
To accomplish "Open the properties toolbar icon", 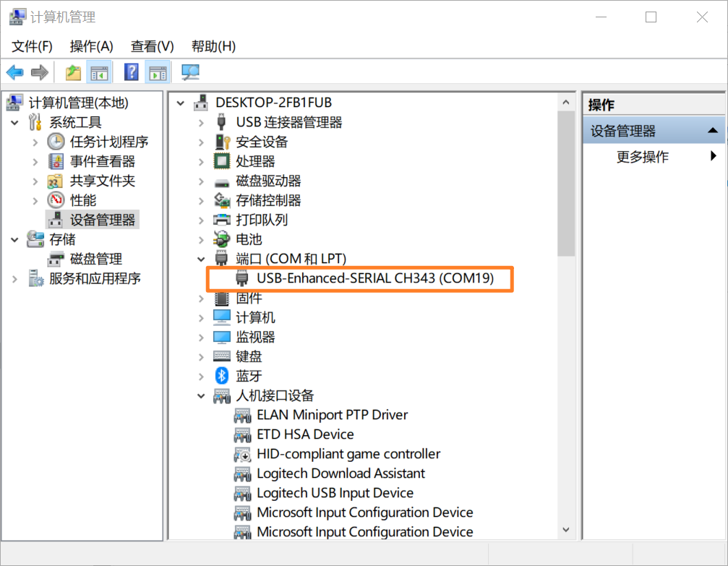I will pyautogui.click(x=158, y=72).
